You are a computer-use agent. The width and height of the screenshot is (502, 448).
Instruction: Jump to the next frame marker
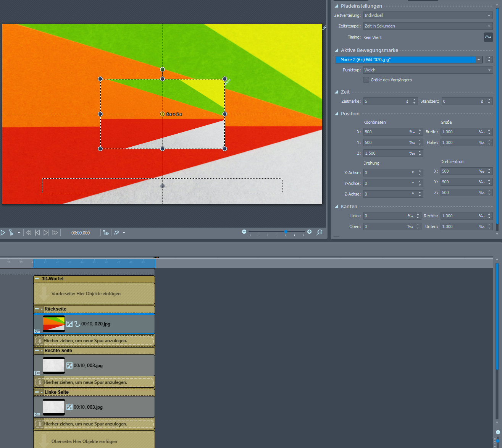pyautogui.click(x=46, y=233)
